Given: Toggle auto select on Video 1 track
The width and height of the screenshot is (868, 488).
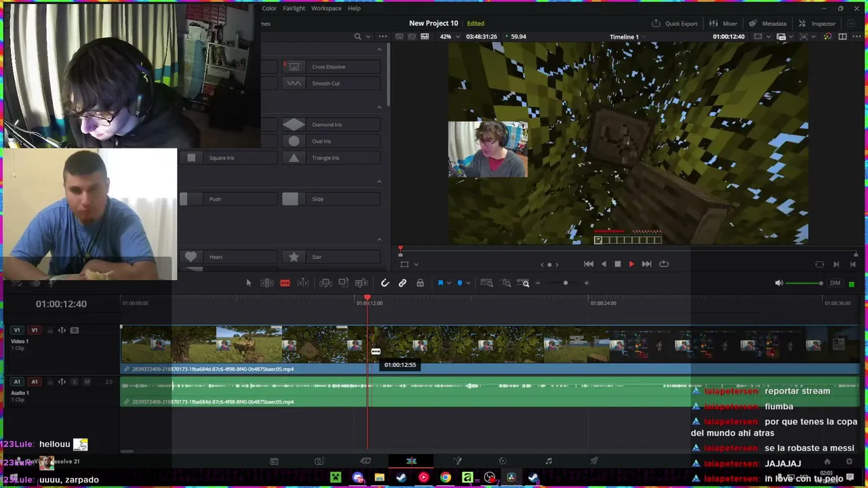Looking at the screenshot, I should pos(62,331).
